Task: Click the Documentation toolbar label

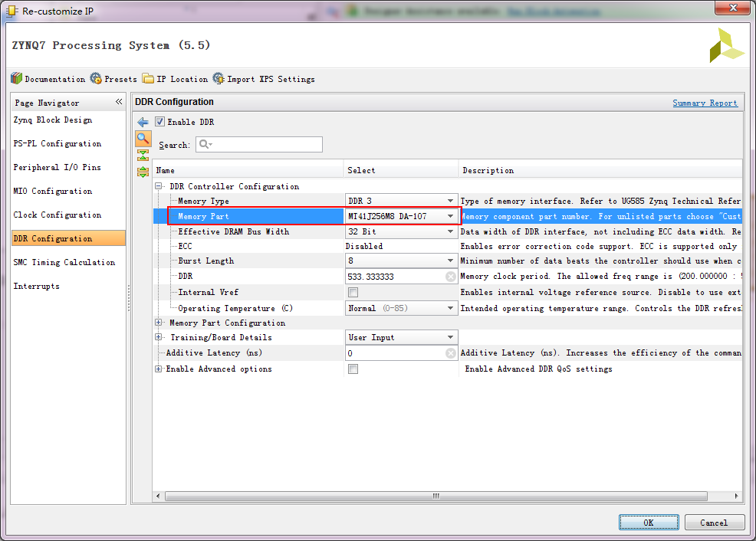Action: point(55,79)
